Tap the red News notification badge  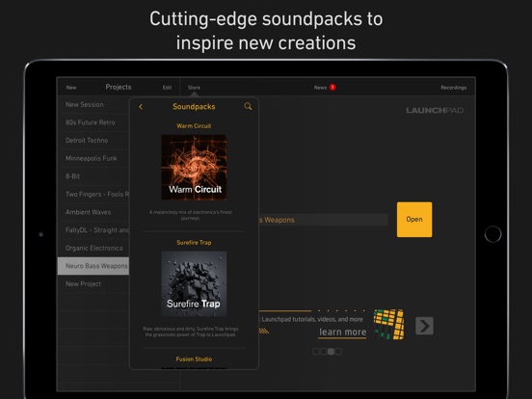point(332,87)
